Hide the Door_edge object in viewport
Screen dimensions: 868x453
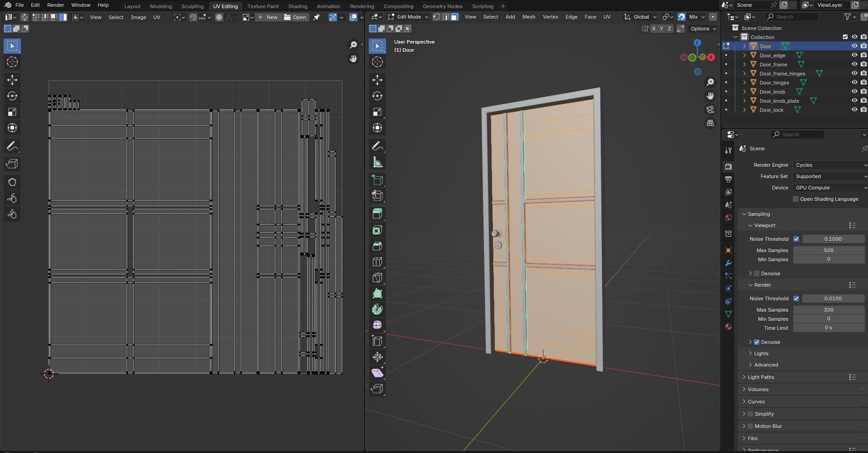(854, 55)
